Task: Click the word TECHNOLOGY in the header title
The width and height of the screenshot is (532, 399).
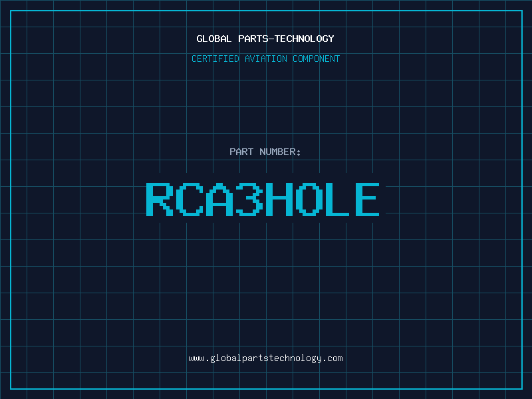Action: [305, 39]
